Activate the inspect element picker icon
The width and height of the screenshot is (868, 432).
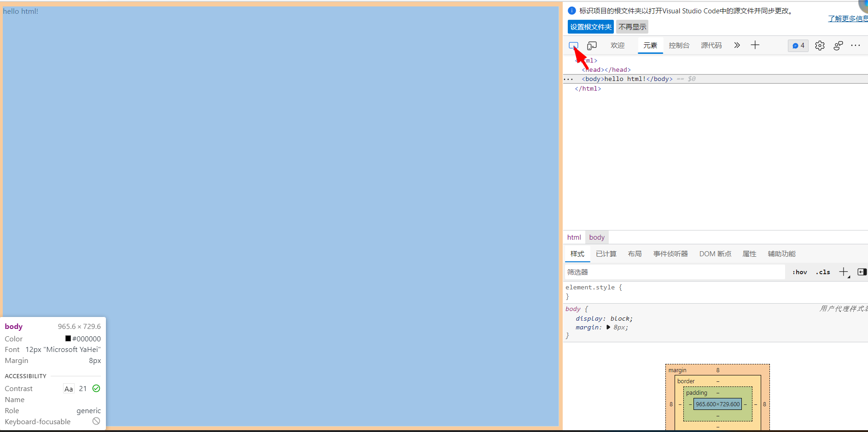[573, 46]
